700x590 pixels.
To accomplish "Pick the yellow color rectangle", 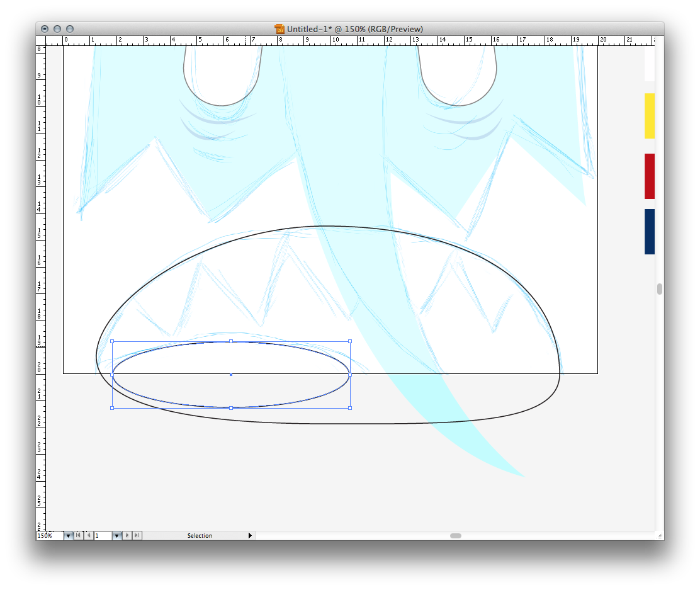I will point(649,116).
